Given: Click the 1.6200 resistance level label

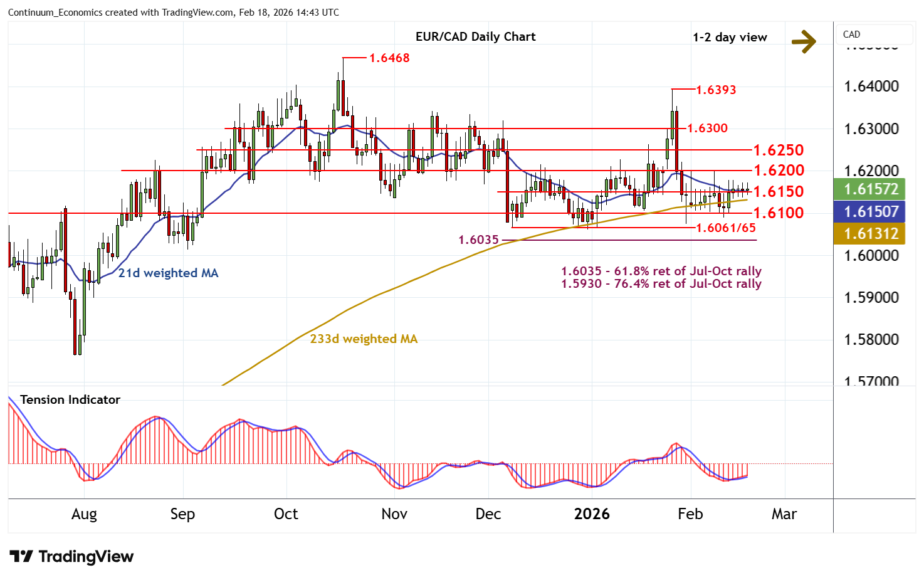Looking at the screenshot, I should (x=778, y=170).
